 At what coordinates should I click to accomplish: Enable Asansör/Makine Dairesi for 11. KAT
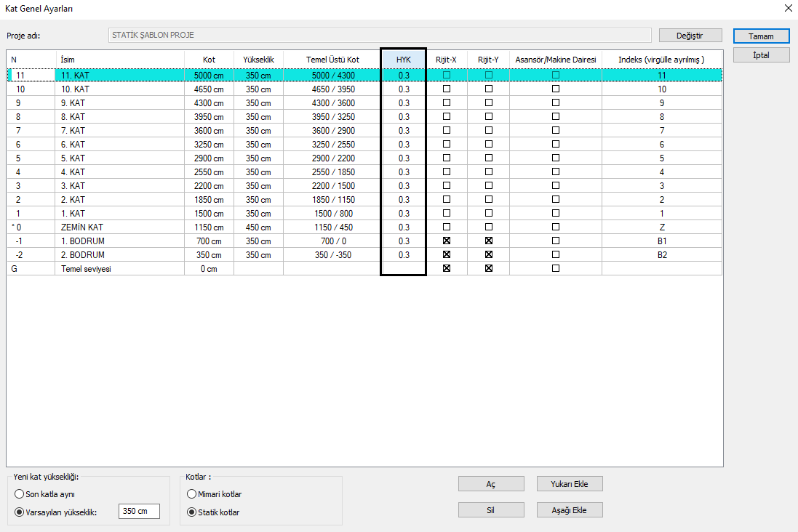tap(556, 75)
